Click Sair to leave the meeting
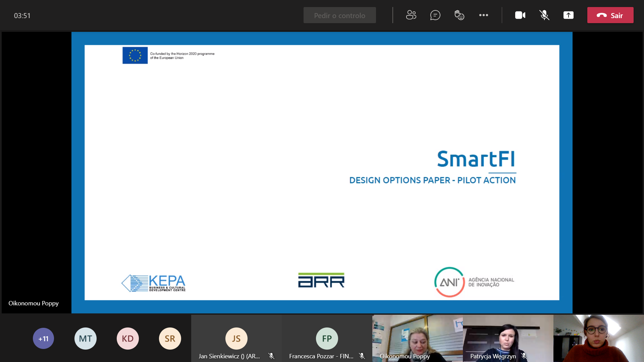This screenshot has width=644, height=362. tap(610, 15)
